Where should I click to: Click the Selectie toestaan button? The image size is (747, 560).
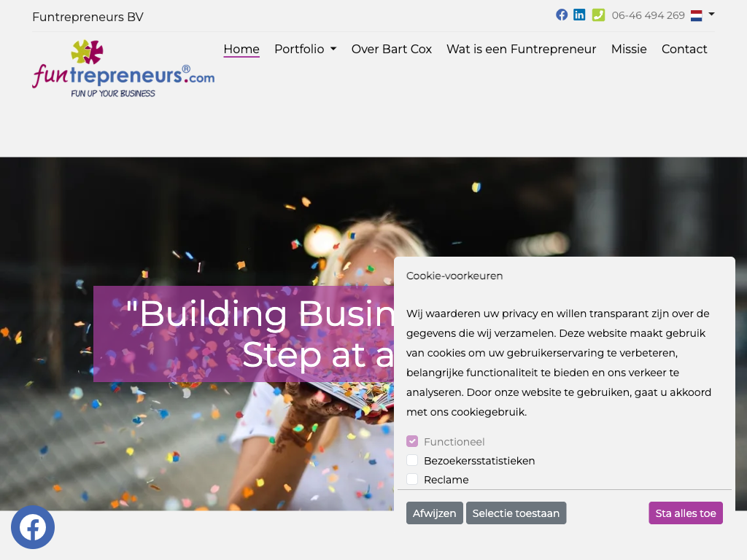coord(516,513)
